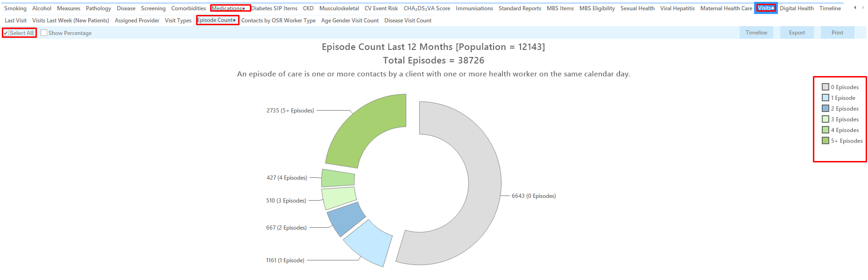Select the Visits tab

766,8
